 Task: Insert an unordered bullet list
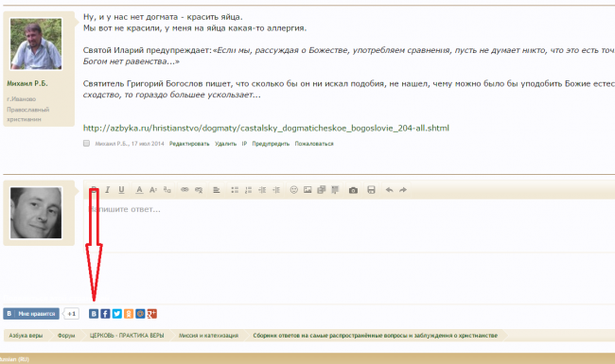click(x=235, y=190)
